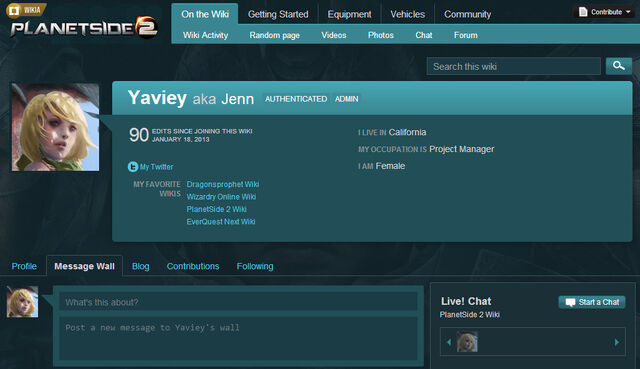The height and width of the screenshot is (369, 640).
Task: Click the ADMIN badge
Action: click(347, 99)
